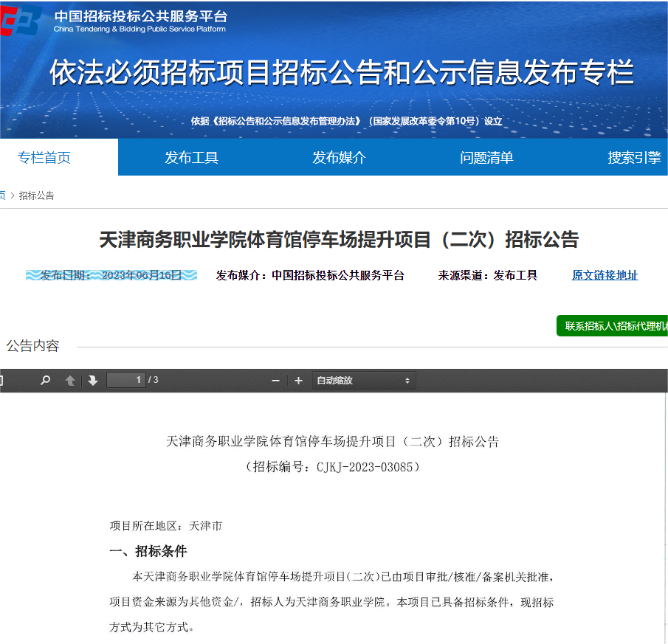Click the platform logo at top left
The width and height of the screenshot is (668, 644).
(x=21, y=22)
